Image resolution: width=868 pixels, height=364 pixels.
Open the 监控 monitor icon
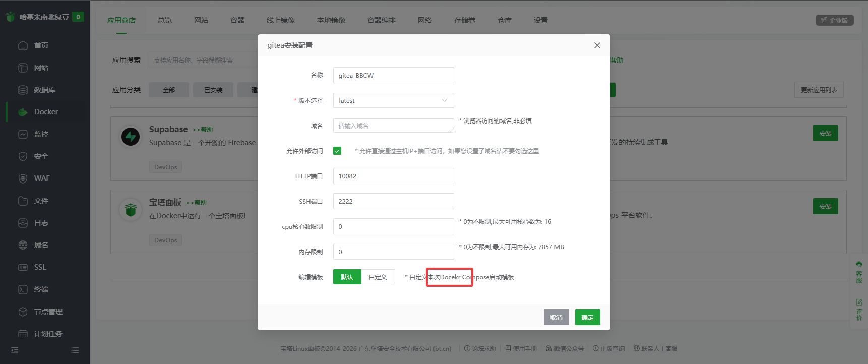(23, 134)
